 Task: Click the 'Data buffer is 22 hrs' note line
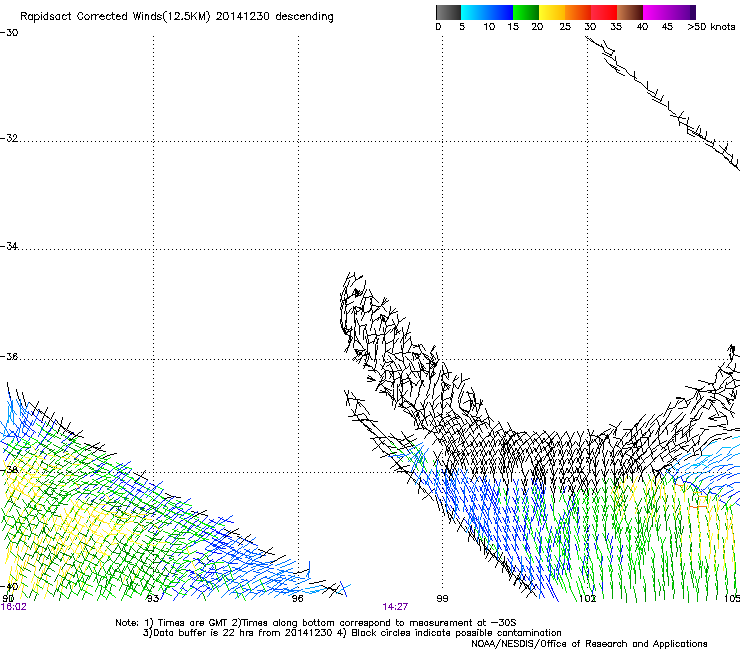coord(352,633)
